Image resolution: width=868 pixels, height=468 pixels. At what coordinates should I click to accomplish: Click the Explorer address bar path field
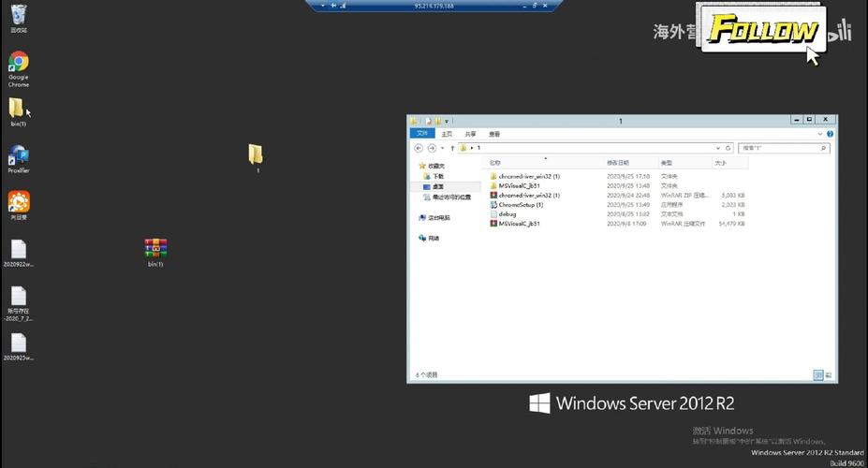pos(596,148)
